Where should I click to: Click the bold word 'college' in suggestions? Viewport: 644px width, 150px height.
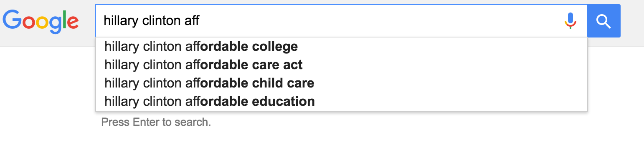pyautogui.click(x=275, y=47)
